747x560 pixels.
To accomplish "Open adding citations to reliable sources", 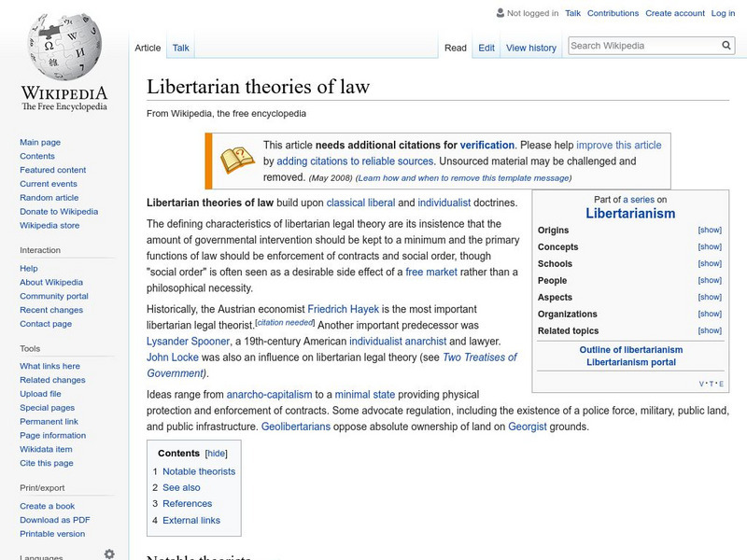I will [355, 161].
